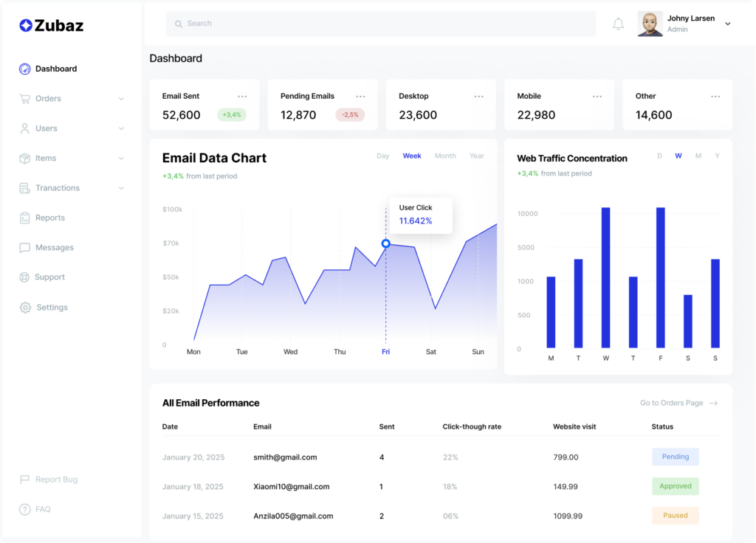
Task: Click the Reports clipboard icon in sidebar
Action: (25, 218)
